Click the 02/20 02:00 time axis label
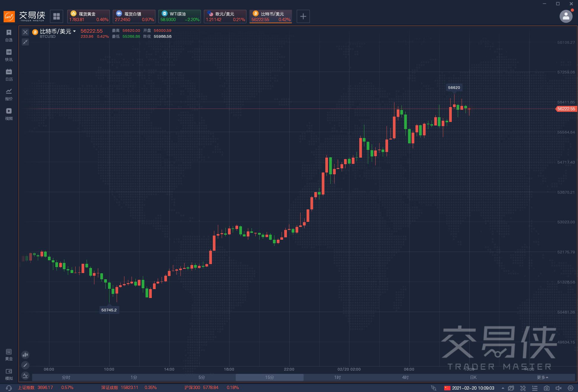This screenshot has height=392, width=578. point(349,369)
